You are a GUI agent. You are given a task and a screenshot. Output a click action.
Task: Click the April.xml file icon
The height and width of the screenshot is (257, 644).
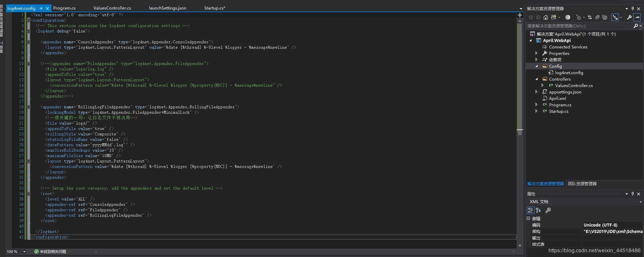[x=545, y=99]
